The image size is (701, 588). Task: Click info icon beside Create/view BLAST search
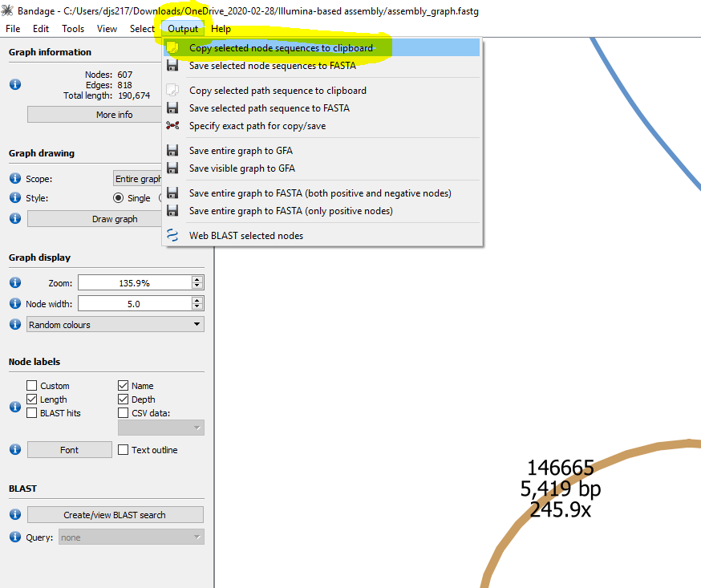click(x=15, y=515)
